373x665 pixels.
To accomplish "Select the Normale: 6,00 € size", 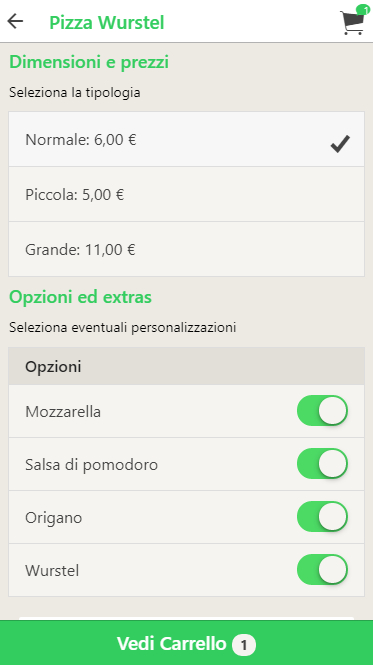I will pyautogui.click(x=186, y=139).
